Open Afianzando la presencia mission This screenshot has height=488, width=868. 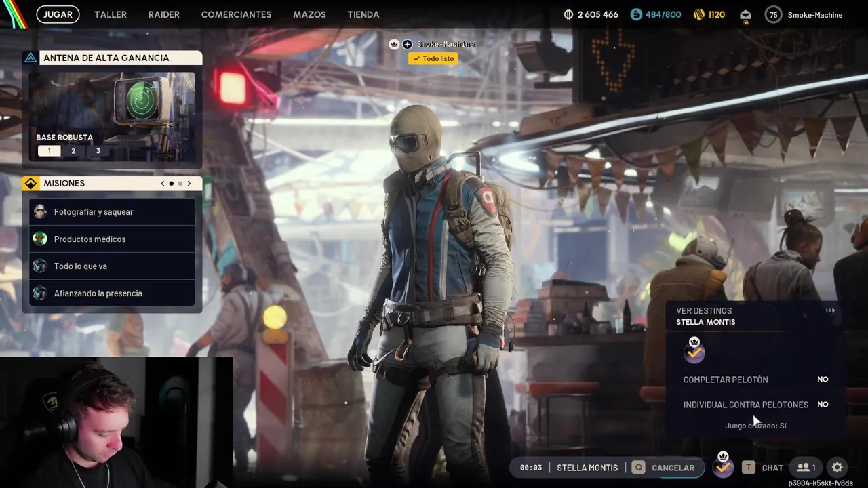coord(113,293)
